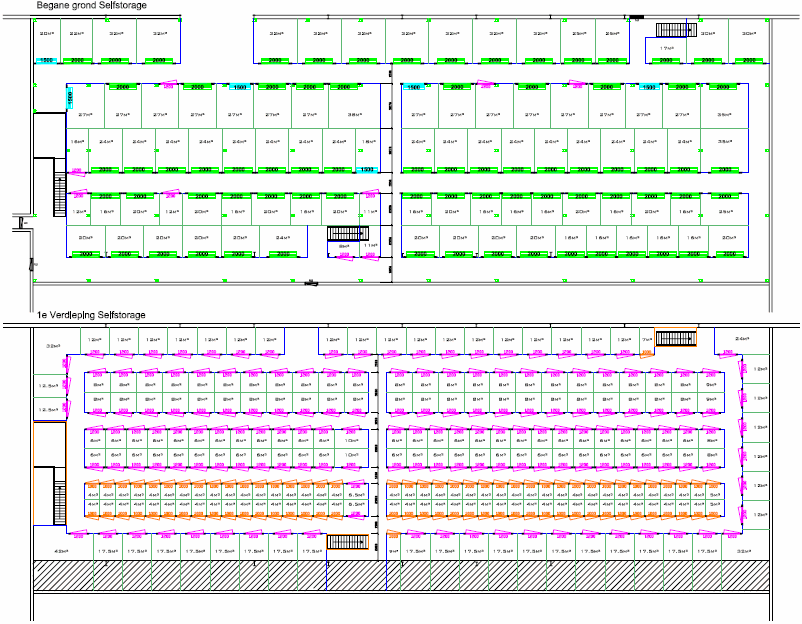Select the orange-highlighted staircase on the first floor

(677, 335)
